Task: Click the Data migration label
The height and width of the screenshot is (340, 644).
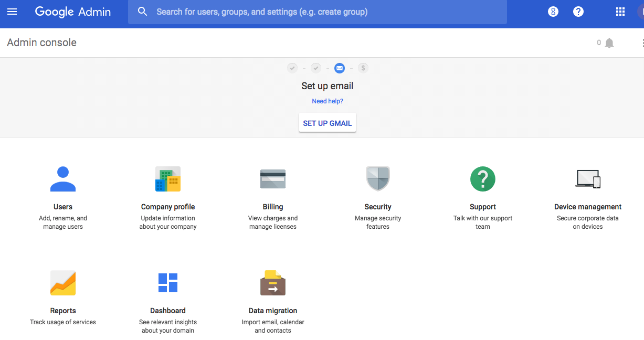Action: tap(273, 311)
